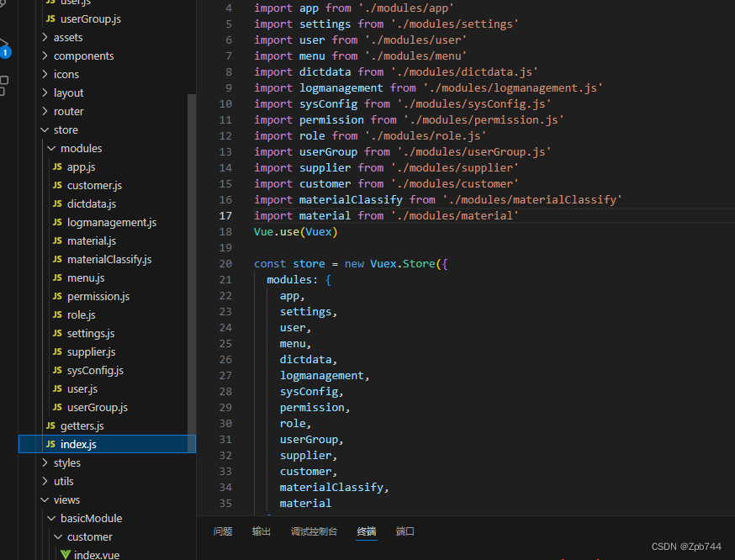Open userGroup.js under the top api folder
Viewport: 735px width, 560px height.
pos(91,19)
